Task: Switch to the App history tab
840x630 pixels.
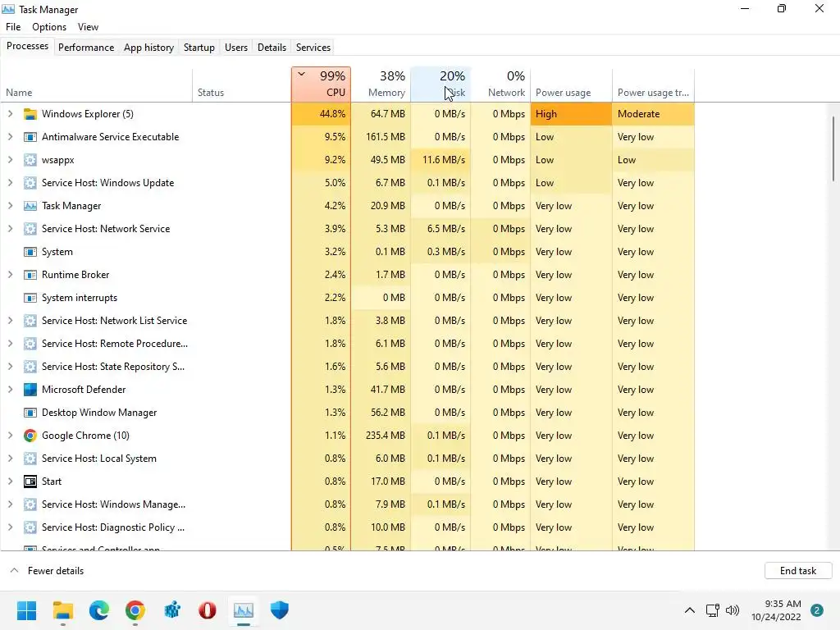Action: click(x=149, y=47)
